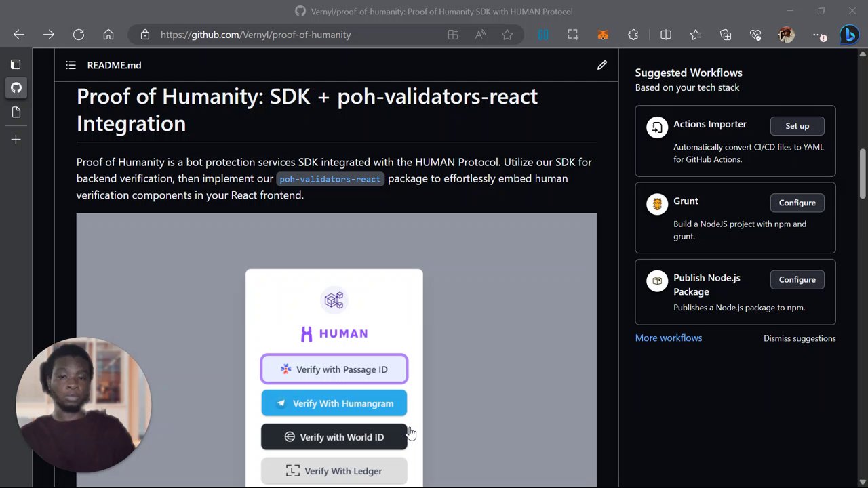
Task: Click Dismiss suggestions
Action: (x=800, y=338)
